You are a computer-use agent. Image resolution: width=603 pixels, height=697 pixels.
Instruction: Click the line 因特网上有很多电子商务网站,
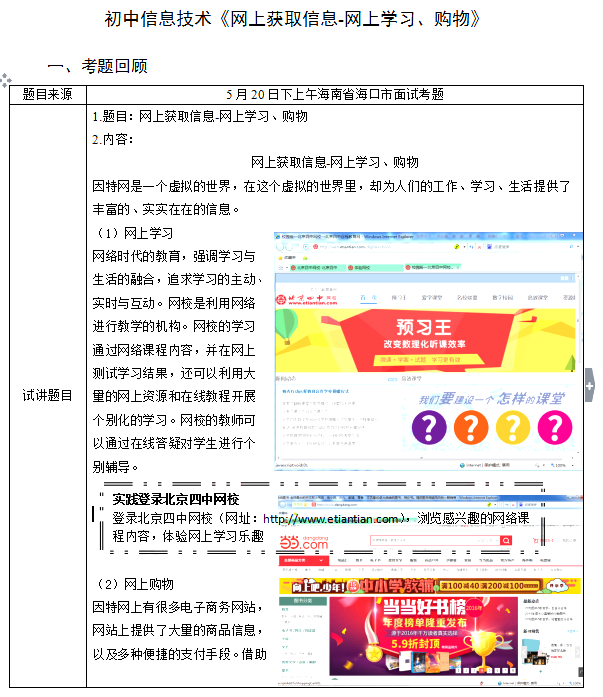[x=177, y=607]
